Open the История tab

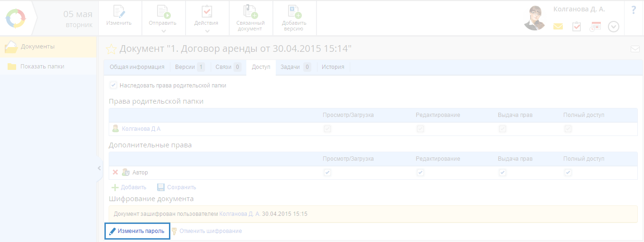click(x=333, y=67)
